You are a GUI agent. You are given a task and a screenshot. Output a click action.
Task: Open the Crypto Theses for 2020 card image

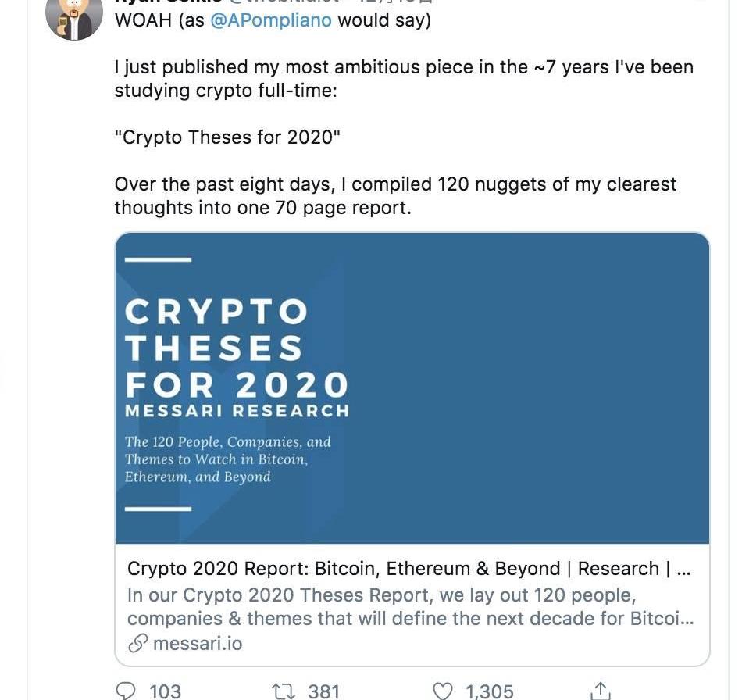point(412,388)
